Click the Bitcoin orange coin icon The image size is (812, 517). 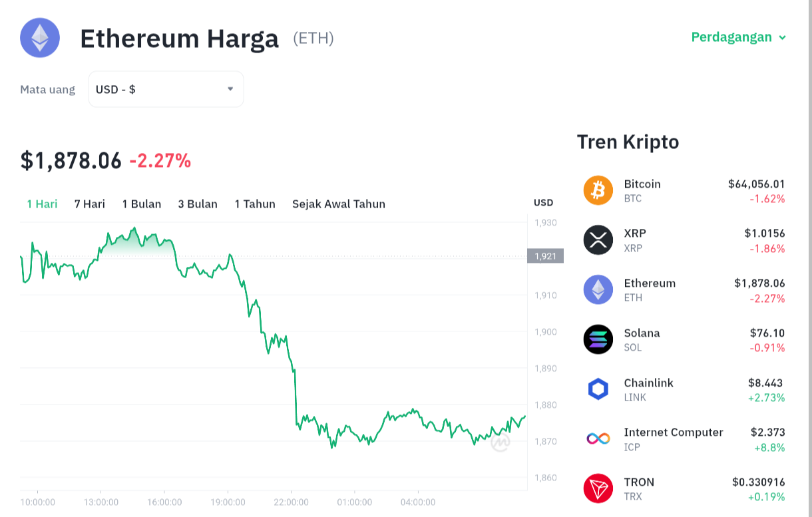[598, 190]
